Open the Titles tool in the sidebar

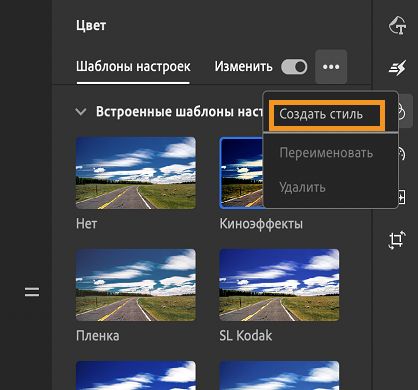[397, 25]
